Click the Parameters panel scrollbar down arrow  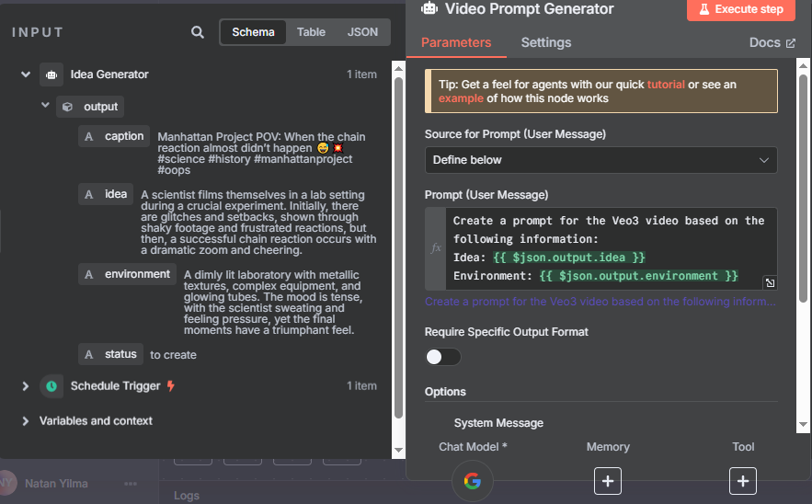click(803, 424)
